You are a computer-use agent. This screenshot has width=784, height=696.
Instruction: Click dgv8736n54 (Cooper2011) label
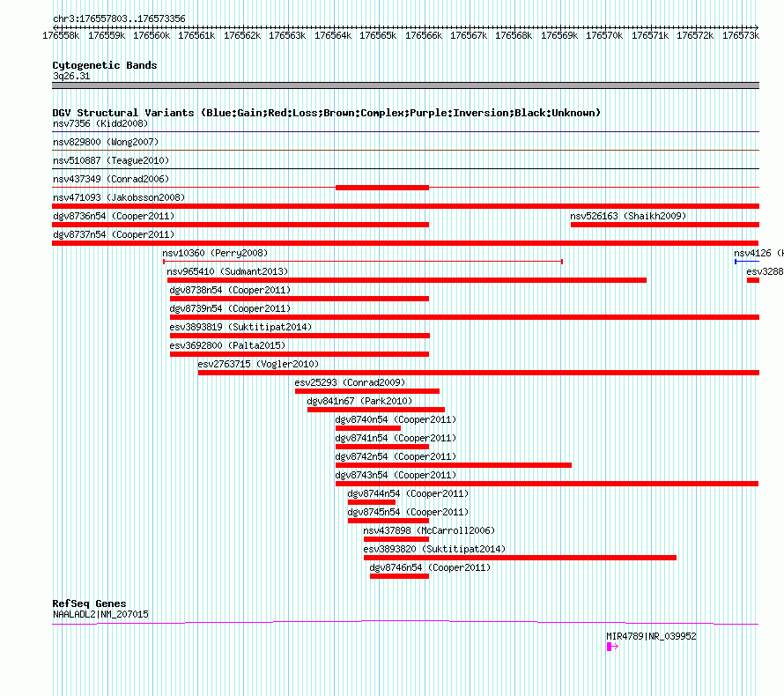[x=114, y=216]
